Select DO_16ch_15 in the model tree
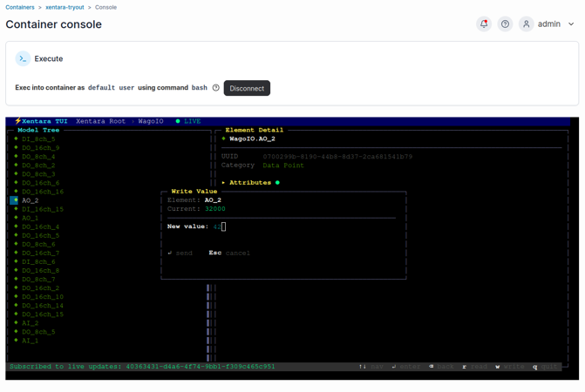The image size is (585, 392). point(43,314)
